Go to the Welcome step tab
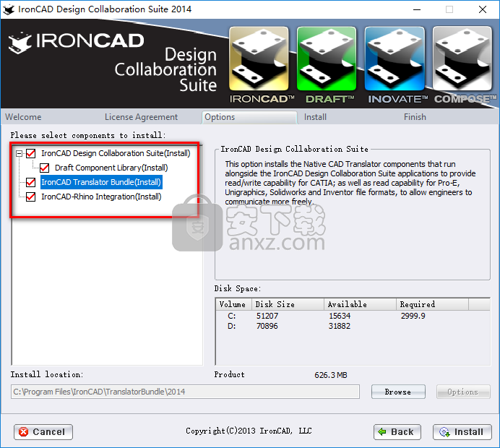 tap(23, 117)
